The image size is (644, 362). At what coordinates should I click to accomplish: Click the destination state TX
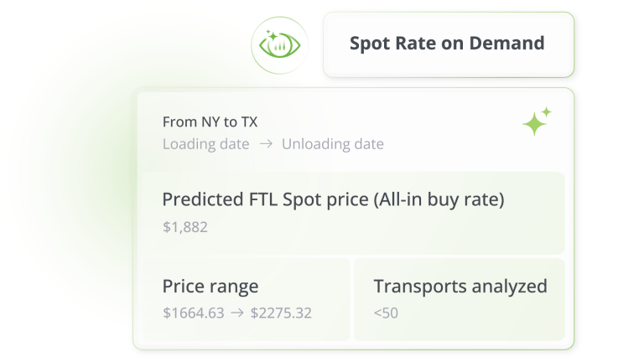[249, 122]
